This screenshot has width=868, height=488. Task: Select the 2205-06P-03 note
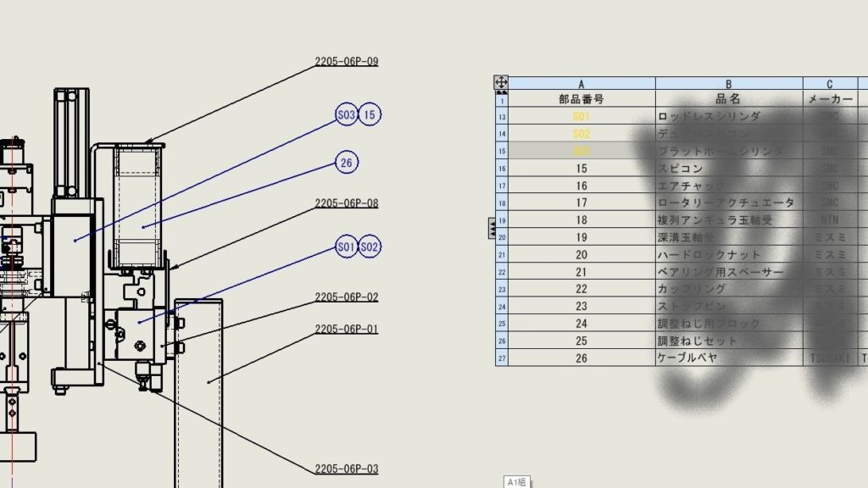(x=346, y=469)
